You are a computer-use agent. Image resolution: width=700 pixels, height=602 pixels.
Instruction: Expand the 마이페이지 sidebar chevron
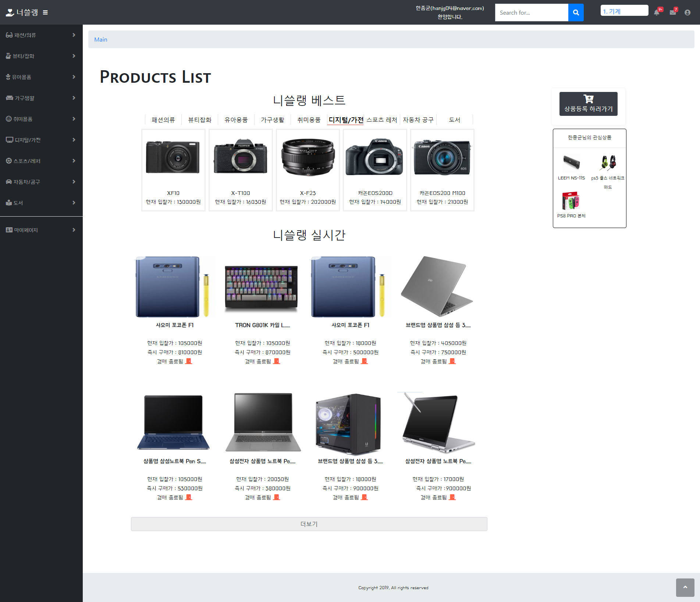coord(74,230)
